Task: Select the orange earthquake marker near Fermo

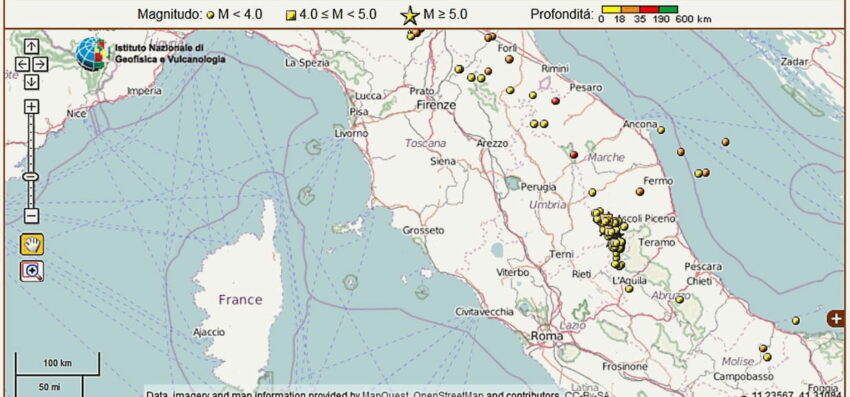Action: [640, 191]
